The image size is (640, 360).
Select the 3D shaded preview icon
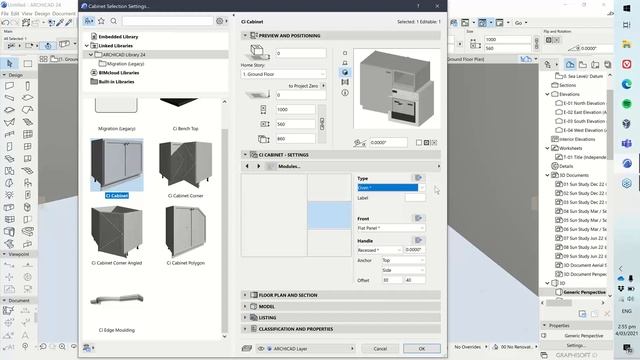[345, 72]
